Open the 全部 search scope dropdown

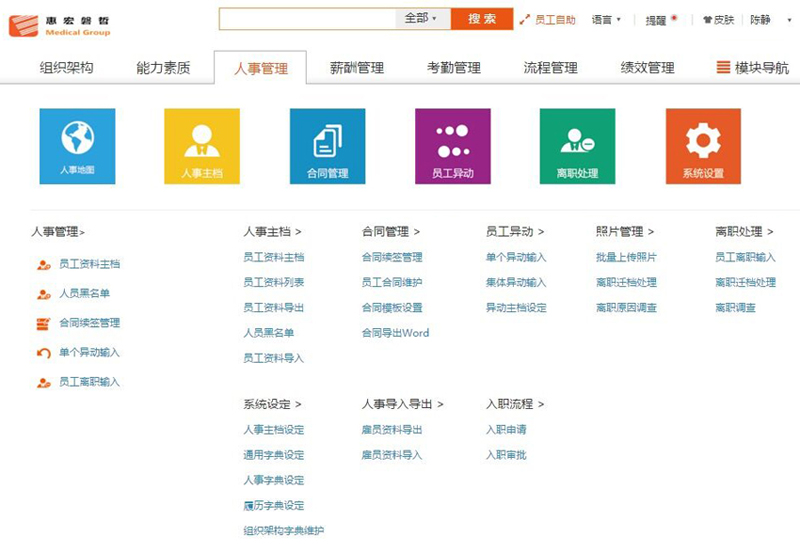click(x=422, y=18)
